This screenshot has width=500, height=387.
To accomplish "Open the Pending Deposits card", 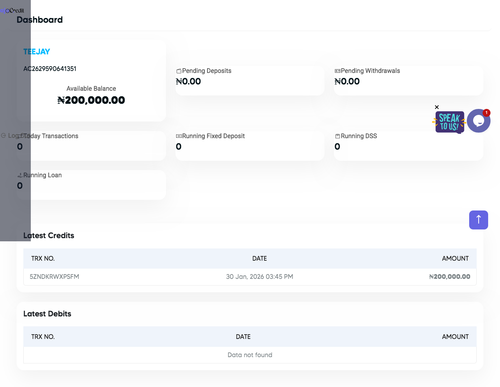I will [250, 80].
